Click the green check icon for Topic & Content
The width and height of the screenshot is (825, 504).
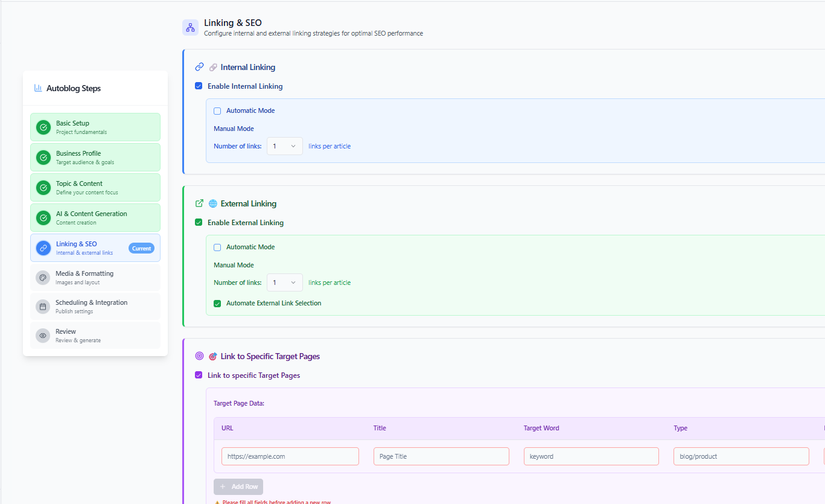(43, 188)
